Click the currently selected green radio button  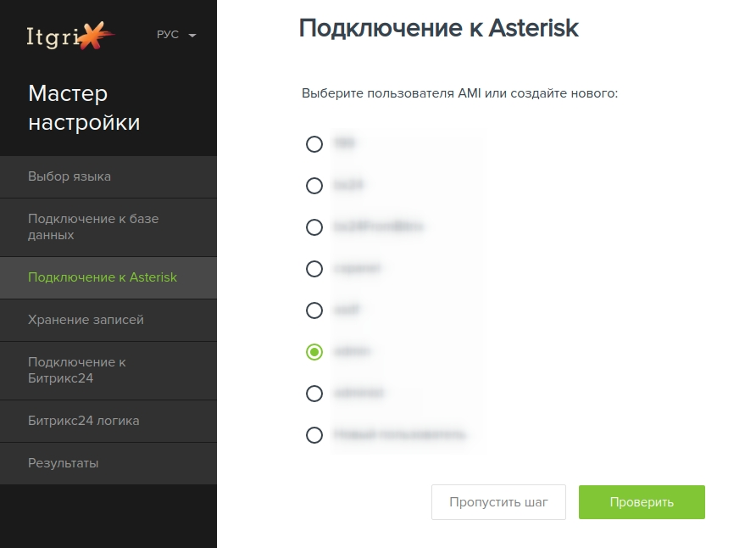314,352
